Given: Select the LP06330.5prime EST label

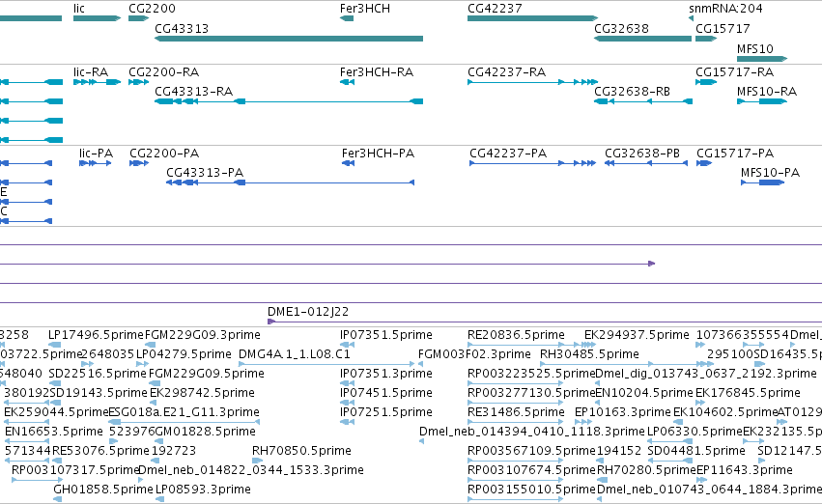Looking at the screenshot, I should point(694,432).
